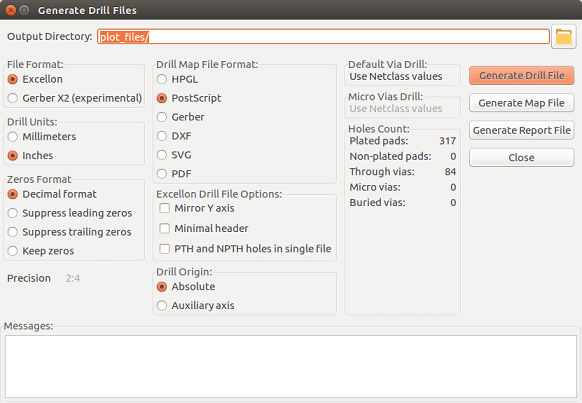Close the dialog with the Close button
This screenshot has height=403, width=582.
tap(521, 157)
